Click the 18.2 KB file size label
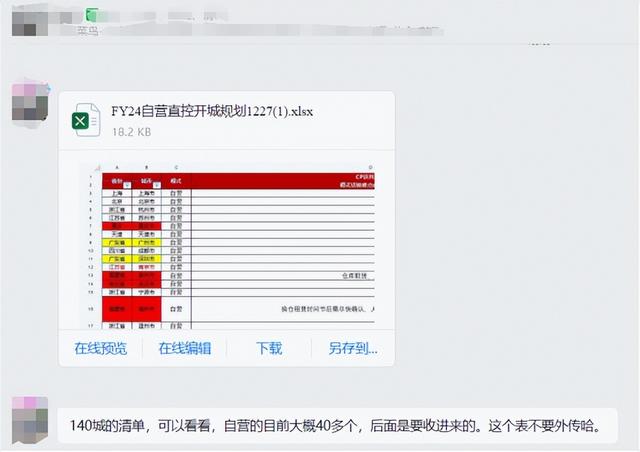The width and height of the screenshot is (640, 452). [130, 131]
